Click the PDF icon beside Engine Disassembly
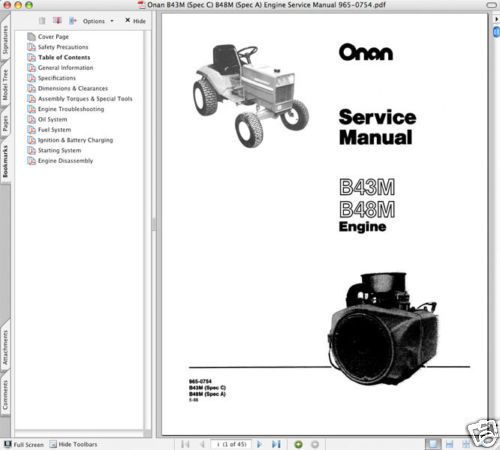This screenshot has width=500, height=450. pos(31,160)
